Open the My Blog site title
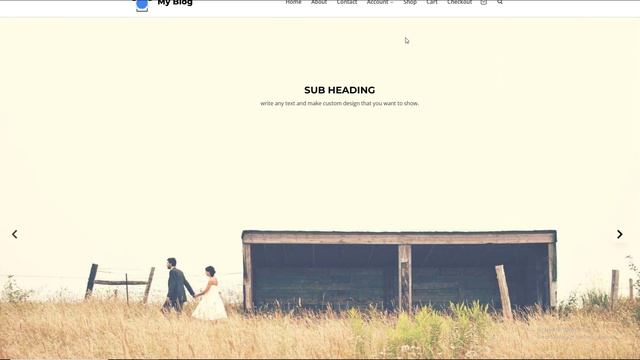This screenshot has height=360, width=640. point(175,3)
